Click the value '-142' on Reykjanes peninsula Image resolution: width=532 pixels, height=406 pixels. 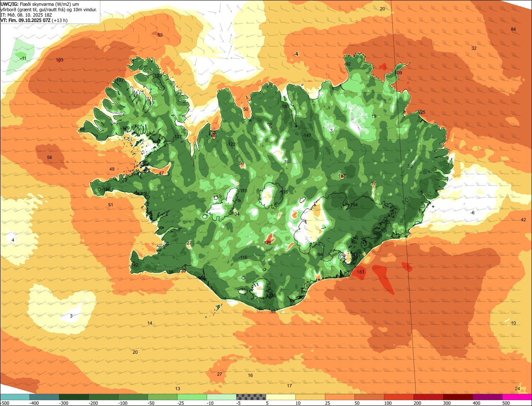[x=133, y=265]
